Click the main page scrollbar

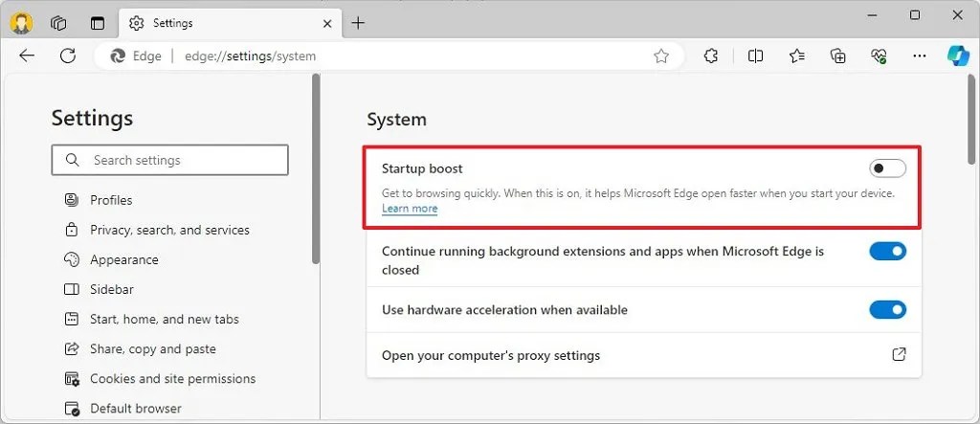[x=973, y=119]
